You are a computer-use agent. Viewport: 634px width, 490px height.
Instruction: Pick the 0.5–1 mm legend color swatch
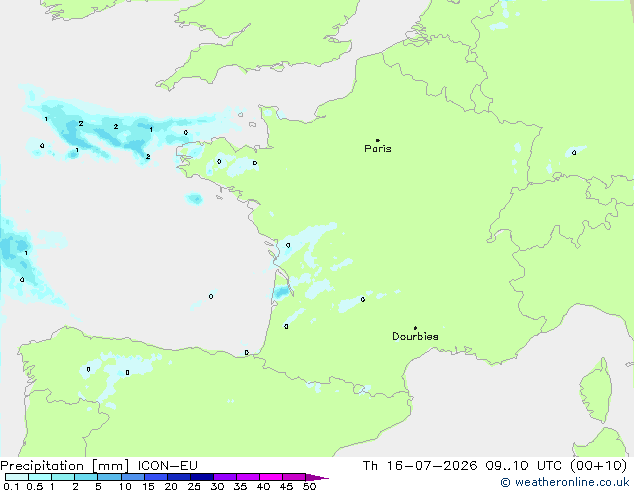pyautogui.click(x=40, y=477)
